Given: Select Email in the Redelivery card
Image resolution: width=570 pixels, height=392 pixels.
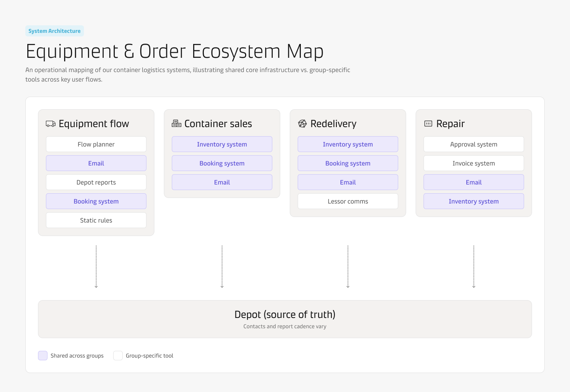Looking at the screenshot, I should [348, 182].
